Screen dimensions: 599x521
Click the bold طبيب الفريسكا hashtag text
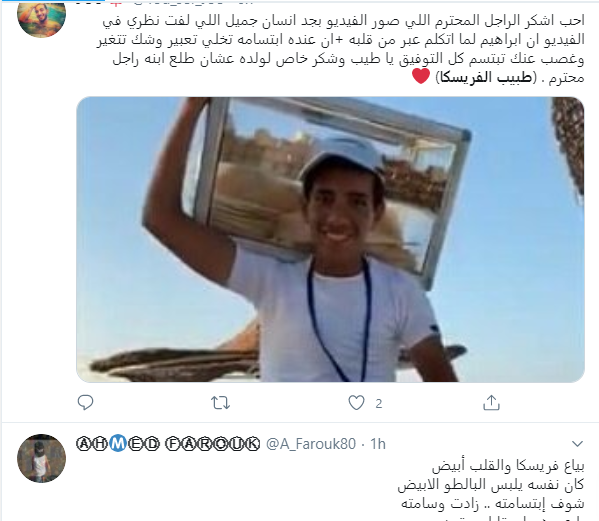tap(486, 78)
